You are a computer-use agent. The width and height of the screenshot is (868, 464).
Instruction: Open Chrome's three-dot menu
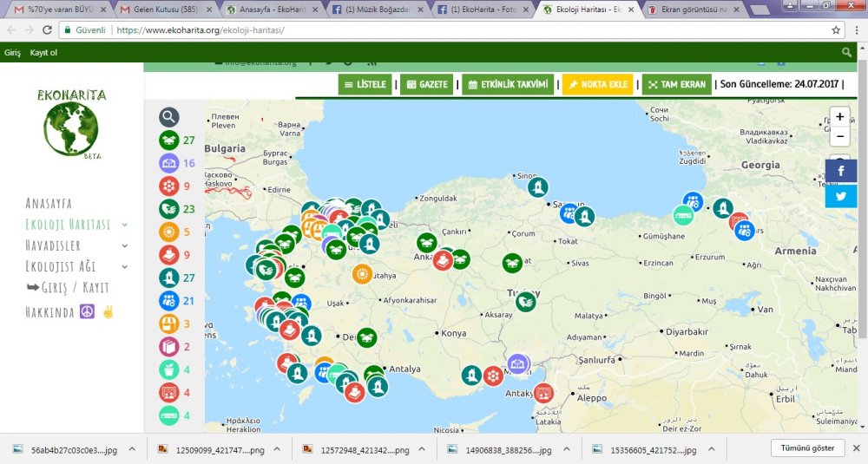[x=857, y=29]
